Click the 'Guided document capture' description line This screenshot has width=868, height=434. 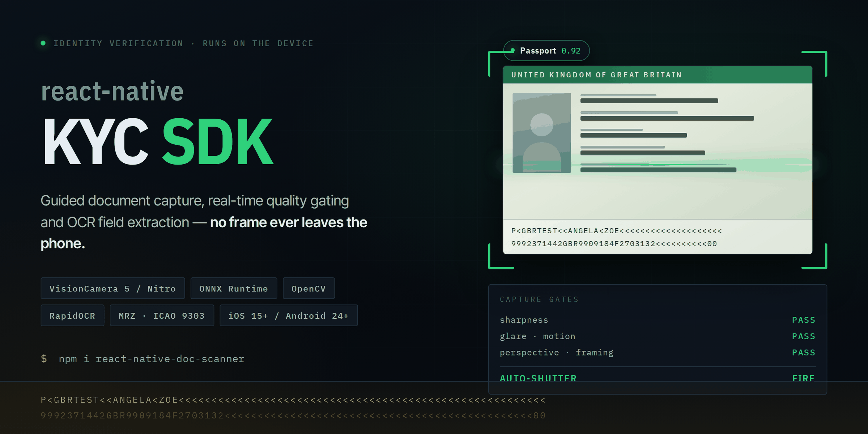pos(195,201)
